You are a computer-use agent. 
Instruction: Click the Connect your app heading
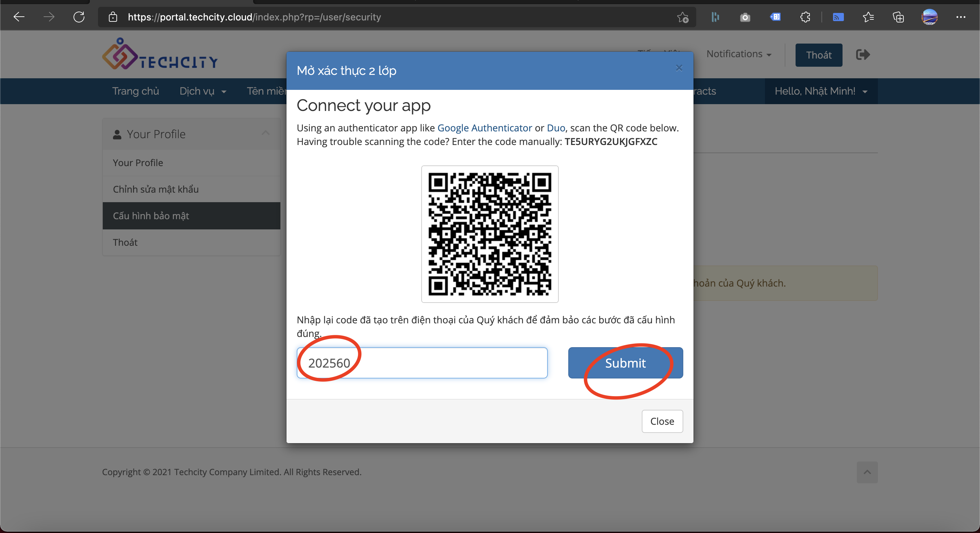(363, 106)
